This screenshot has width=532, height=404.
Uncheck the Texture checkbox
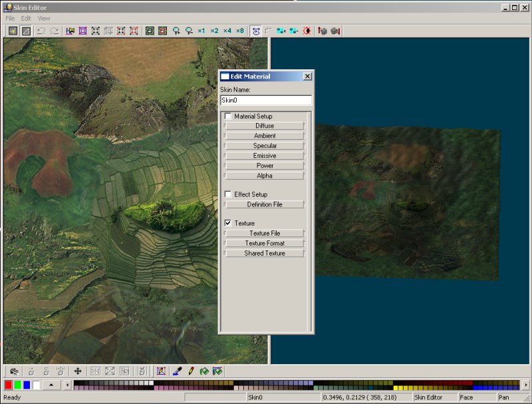(x=229, y=223)
